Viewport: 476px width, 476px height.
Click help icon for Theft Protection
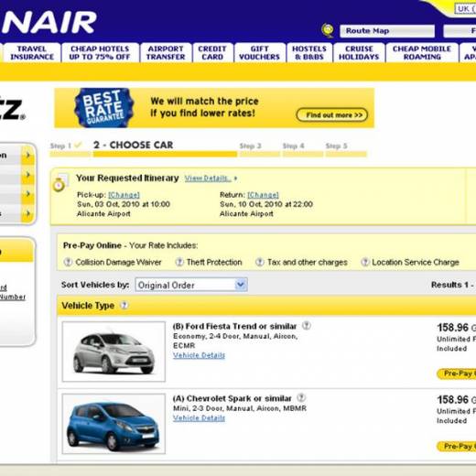pos(179,262)
